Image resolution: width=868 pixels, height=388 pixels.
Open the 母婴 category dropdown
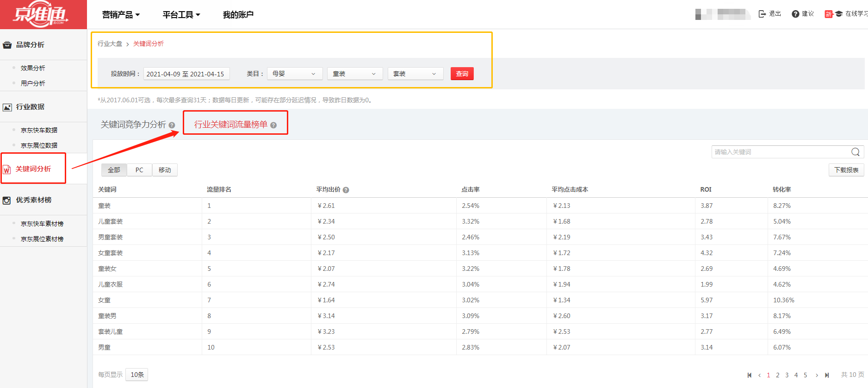[294, 74]
